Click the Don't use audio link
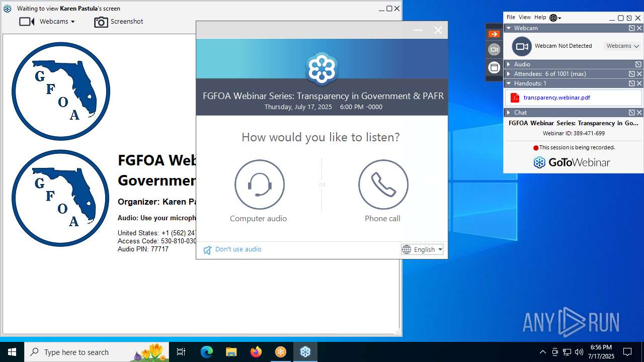The height and width of the screenshot is (362, 644). (238, 249)
